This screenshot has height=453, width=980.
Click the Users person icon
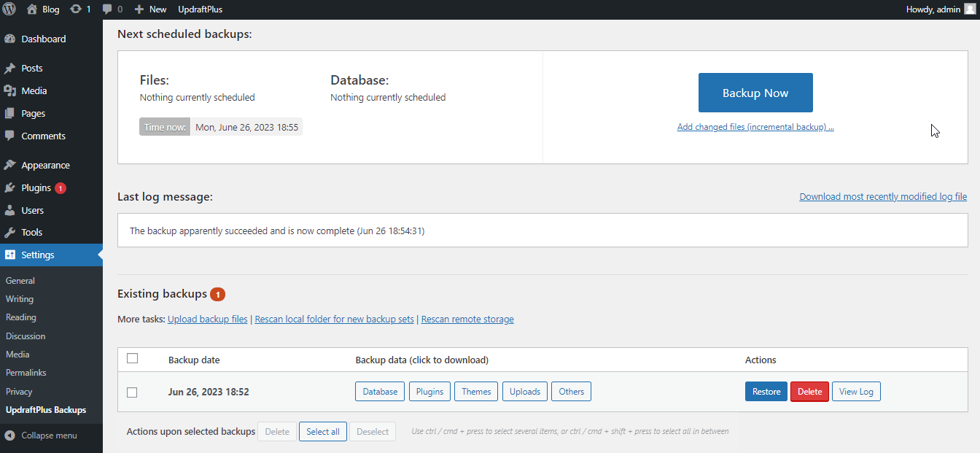tap(9, 210)
